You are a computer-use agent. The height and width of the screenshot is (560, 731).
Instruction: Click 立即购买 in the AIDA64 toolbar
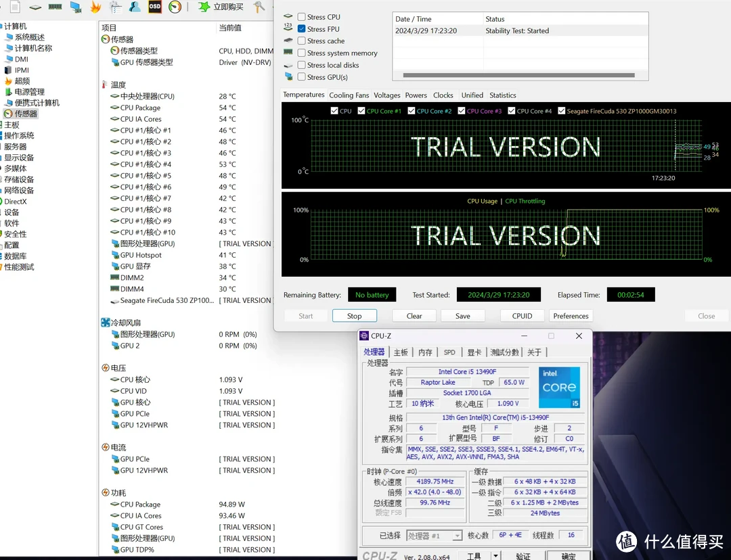pos(229,7)
